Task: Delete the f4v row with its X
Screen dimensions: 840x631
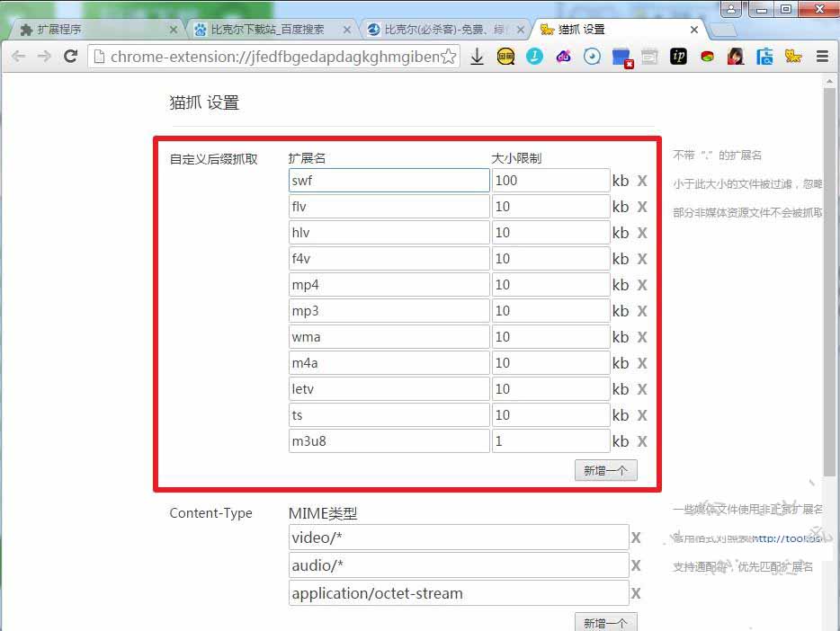Action: click(642, 259)
